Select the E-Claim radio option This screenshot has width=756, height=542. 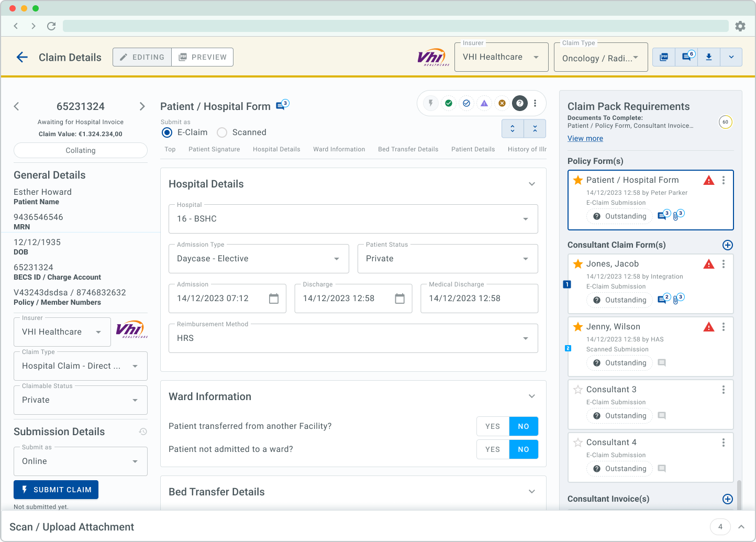[x=167, y=132]
